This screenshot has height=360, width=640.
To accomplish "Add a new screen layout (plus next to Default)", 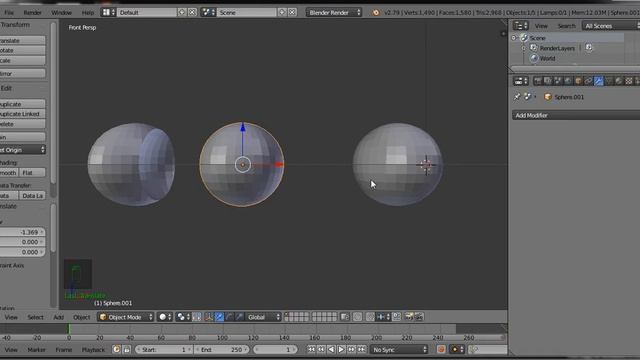I will (182, 13).
